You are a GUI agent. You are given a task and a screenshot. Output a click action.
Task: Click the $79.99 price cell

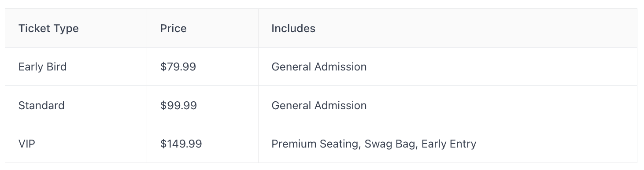pyautogui.click(x=203, y=67)
